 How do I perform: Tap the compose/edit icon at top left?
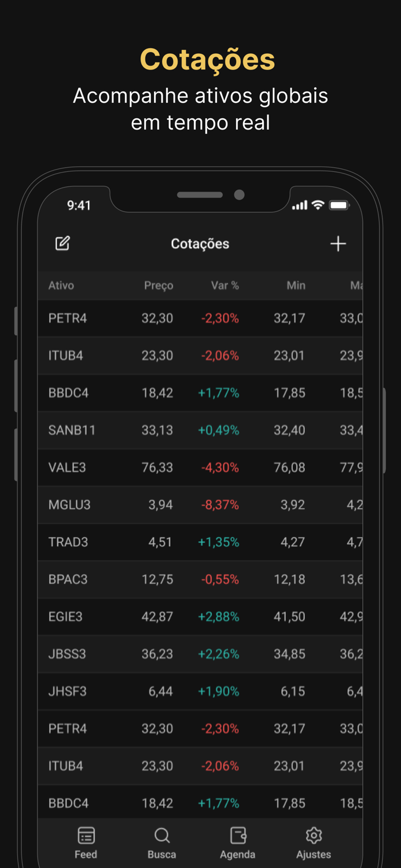coord(62,244)
